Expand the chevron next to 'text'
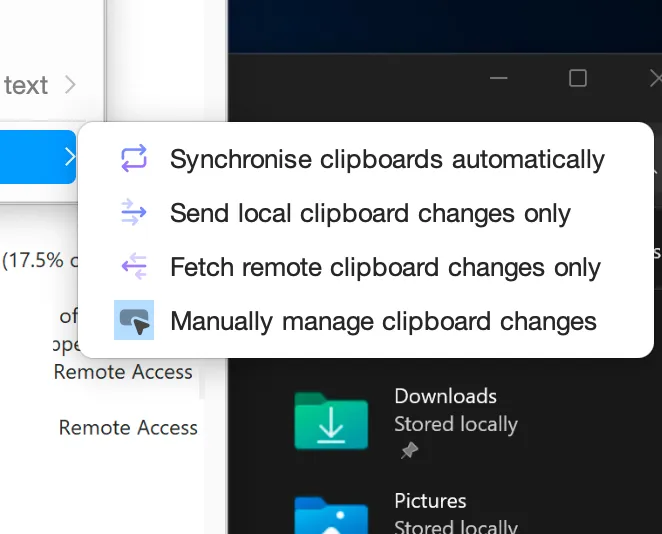This screenshot has width=662, height=534. coord(70,85)
